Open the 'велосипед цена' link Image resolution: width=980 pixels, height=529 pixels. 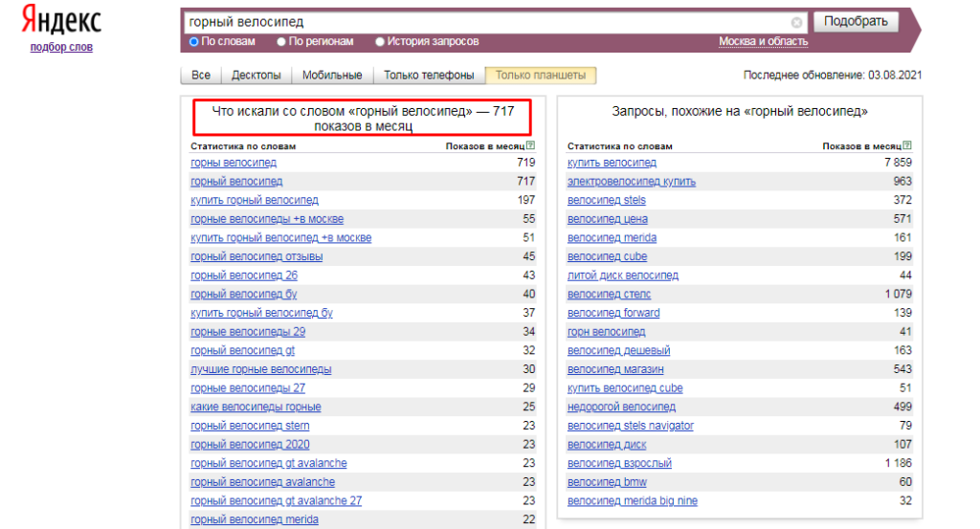click(608, 219)
